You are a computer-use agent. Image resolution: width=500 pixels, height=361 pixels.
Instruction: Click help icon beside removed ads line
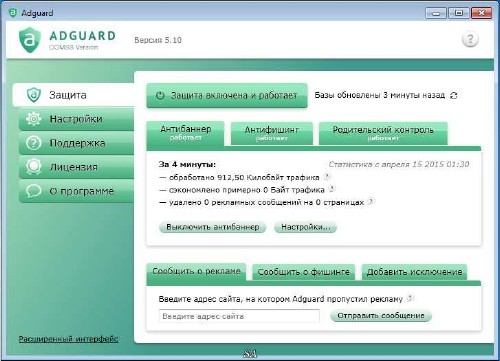pos(371,201)
